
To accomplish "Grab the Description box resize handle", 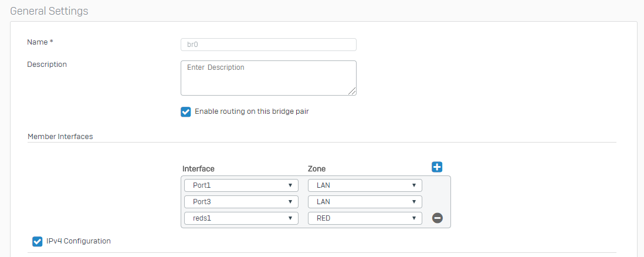I will tap(352, 92).
